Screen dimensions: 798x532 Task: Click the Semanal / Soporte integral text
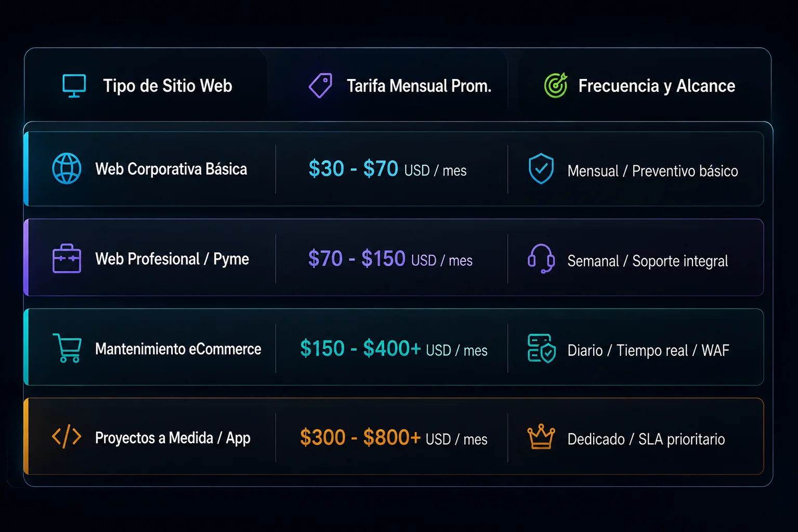[647, 261]
